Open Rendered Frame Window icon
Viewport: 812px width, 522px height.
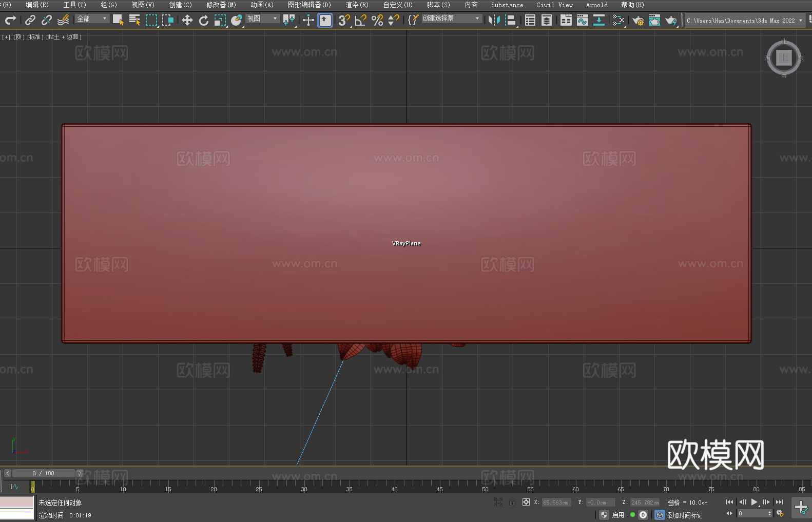tap(654, 20)
